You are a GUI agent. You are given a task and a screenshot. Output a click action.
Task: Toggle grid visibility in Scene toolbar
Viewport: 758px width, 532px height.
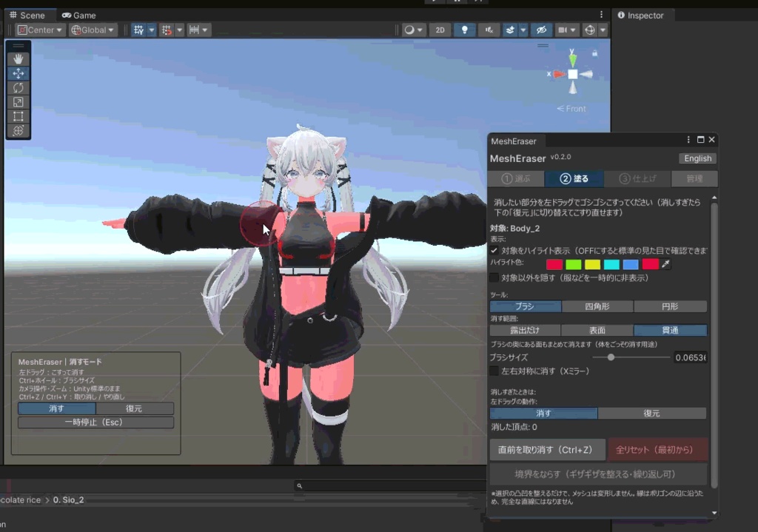click(138, 30)
